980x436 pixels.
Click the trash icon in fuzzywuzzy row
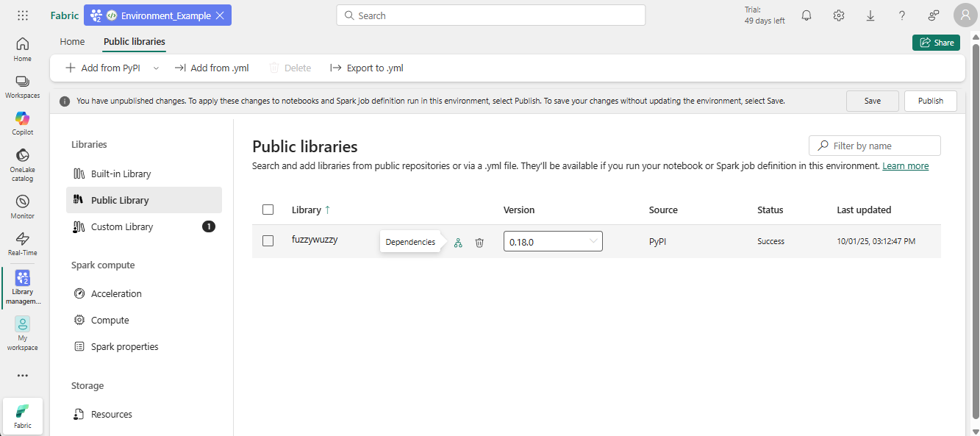tap(479, 242)
